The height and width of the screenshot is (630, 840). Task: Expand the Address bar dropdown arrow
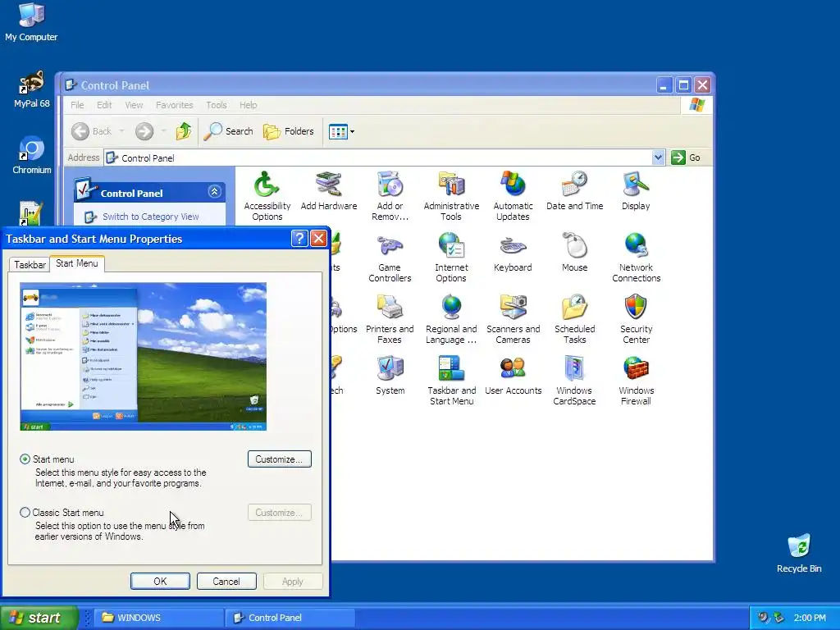tap(658, 157)
